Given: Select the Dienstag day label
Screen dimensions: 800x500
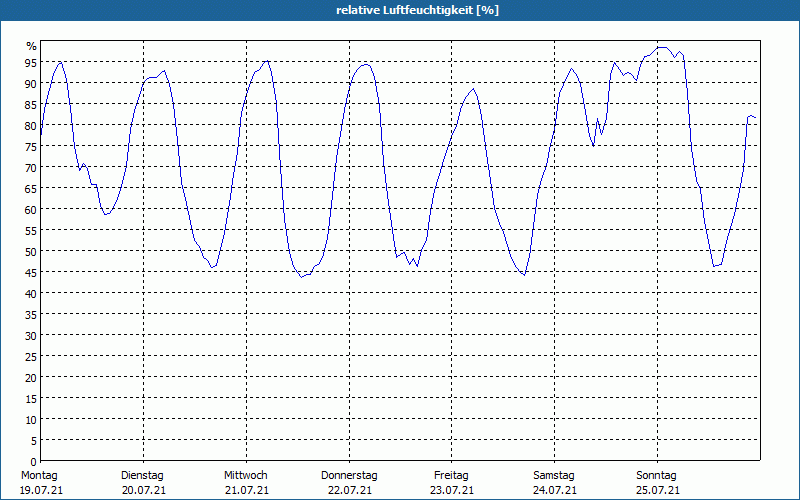Looking at the screenshot, I should 142,475.
